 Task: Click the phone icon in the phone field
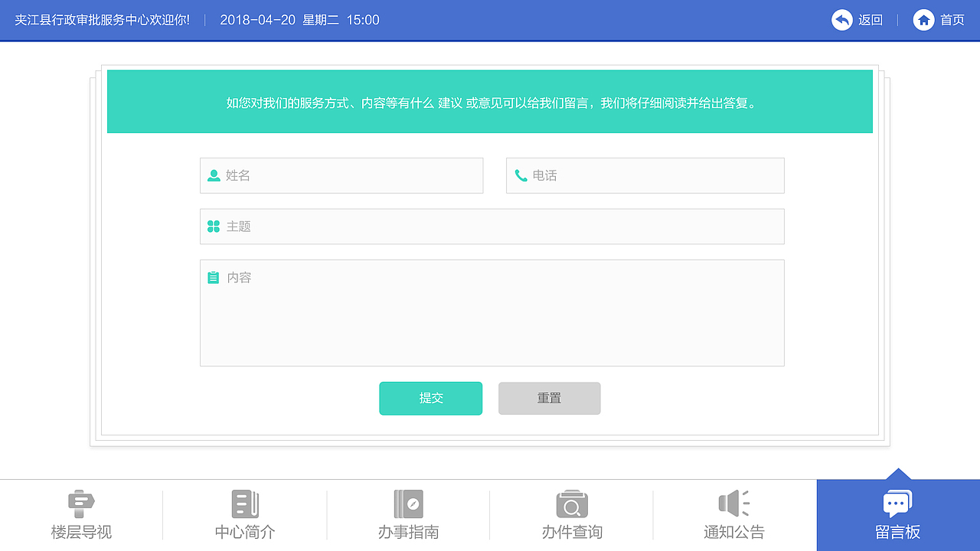pos(520,175)
